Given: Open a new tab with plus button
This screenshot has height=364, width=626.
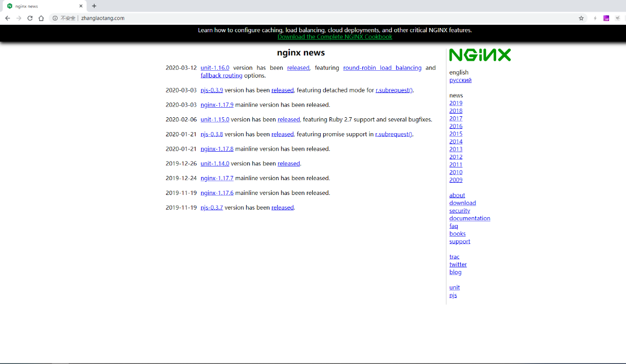Looking at the screenshot, I should click(x=94, y=6).
